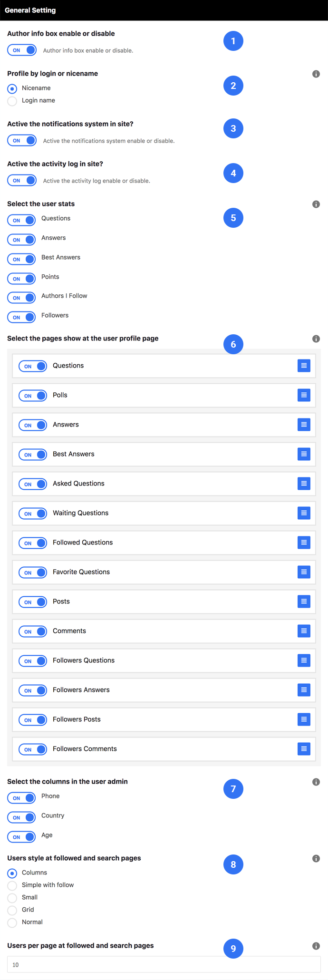Screen dimensions: 328x980
Task: Switch off the Country column toggle
Action: [x=22, y=817]
